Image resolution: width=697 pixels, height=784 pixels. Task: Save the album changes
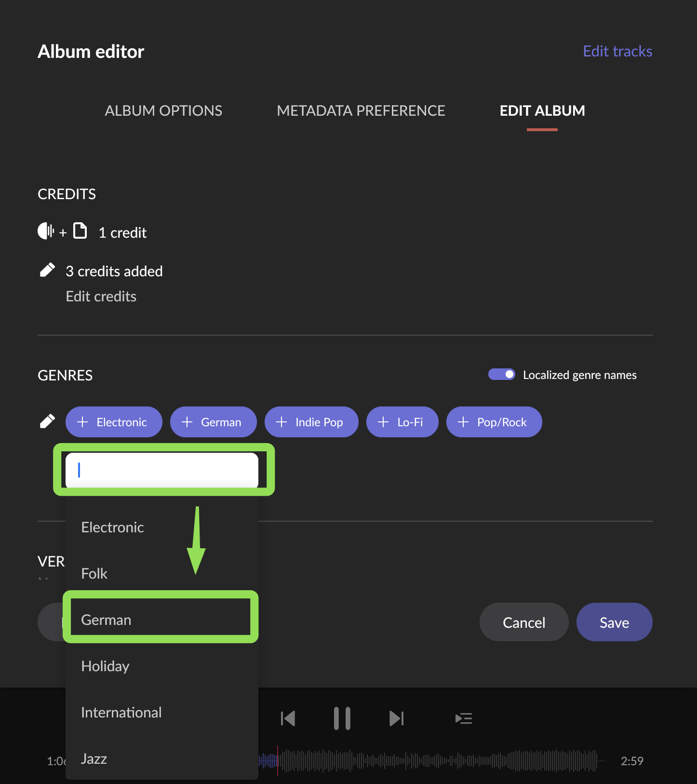point(615,622)
